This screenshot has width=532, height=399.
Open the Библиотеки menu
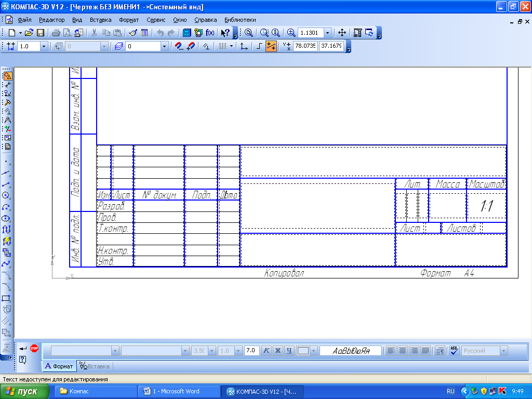(x=240, y=20)
